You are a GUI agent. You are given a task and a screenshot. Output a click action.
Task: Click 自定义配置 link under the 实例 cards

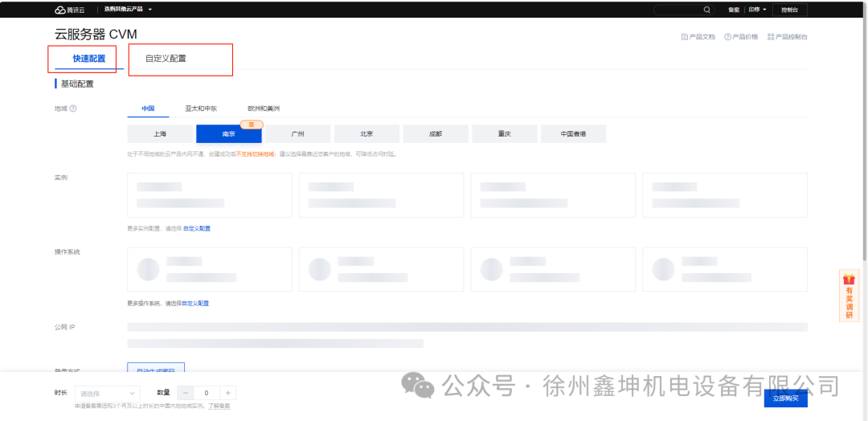[x=197, y=228]
